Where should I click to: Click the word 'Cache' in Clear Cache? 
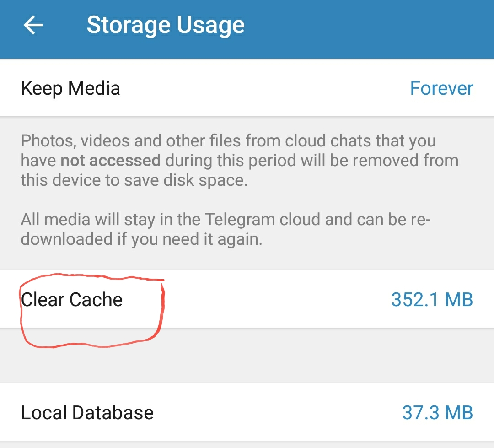[x=96, y=300]
